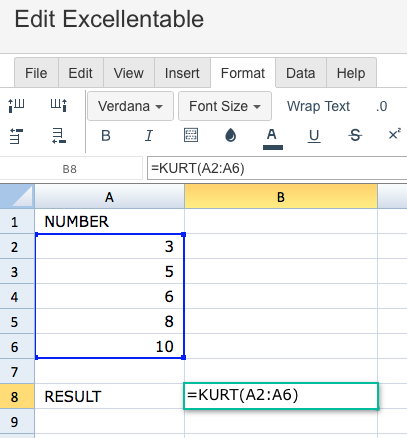
Task: Open the Verdana font dropdown
Action: pos(130,106)
